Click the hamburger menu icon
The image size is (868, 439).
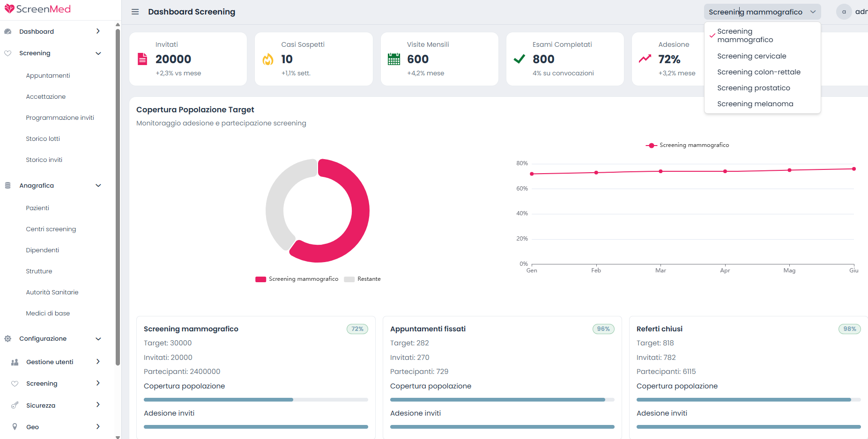(135, 12)
